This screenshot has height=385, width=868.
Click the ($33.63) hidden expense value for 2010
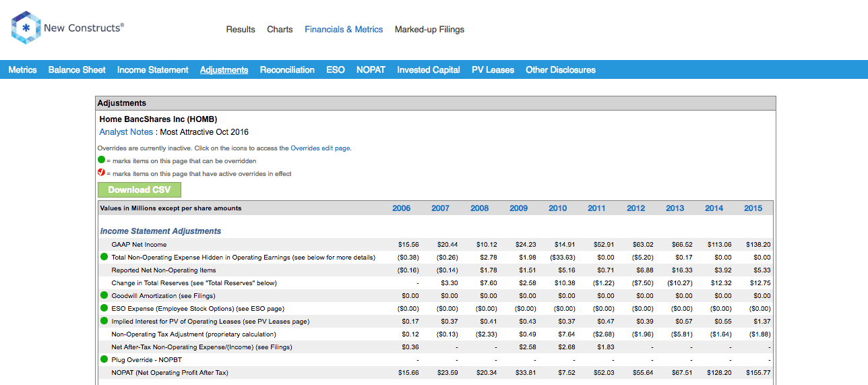(562, 257)
